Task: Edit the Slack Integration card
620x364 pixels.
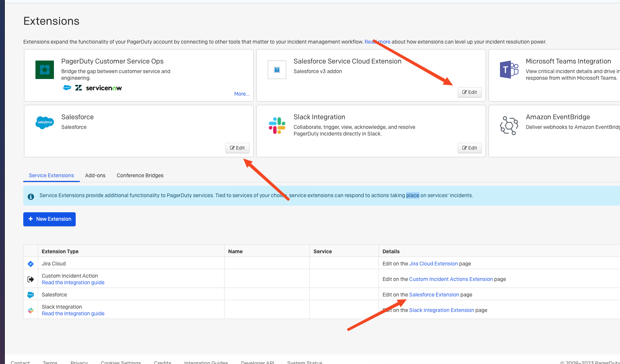Action: click(470, 148)
